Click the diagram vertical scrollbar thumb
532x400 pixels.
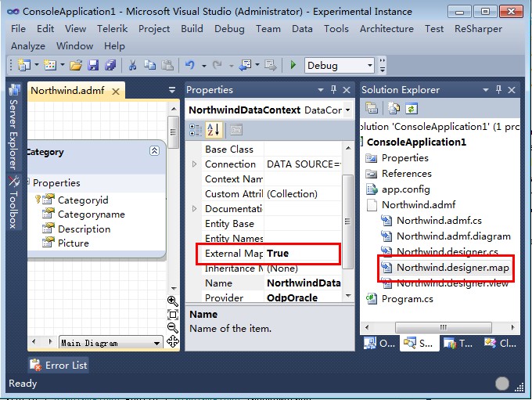coord(174,132)
